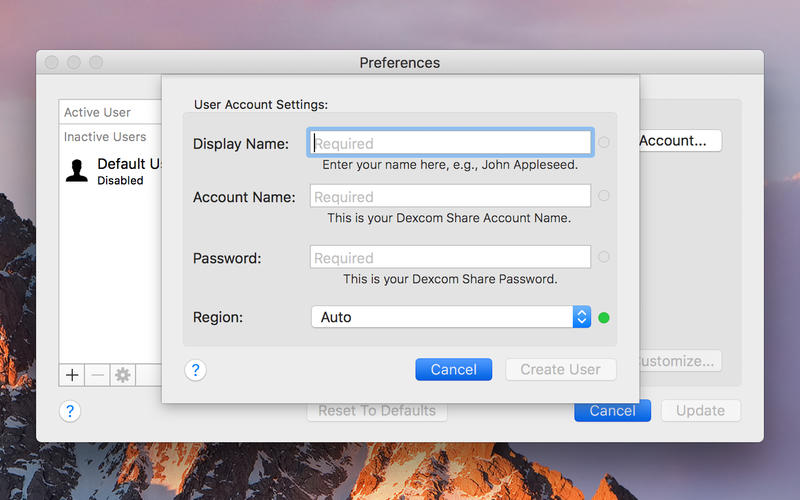
Task: Click the remove user minus icon
Action: (x=97, y=375)
